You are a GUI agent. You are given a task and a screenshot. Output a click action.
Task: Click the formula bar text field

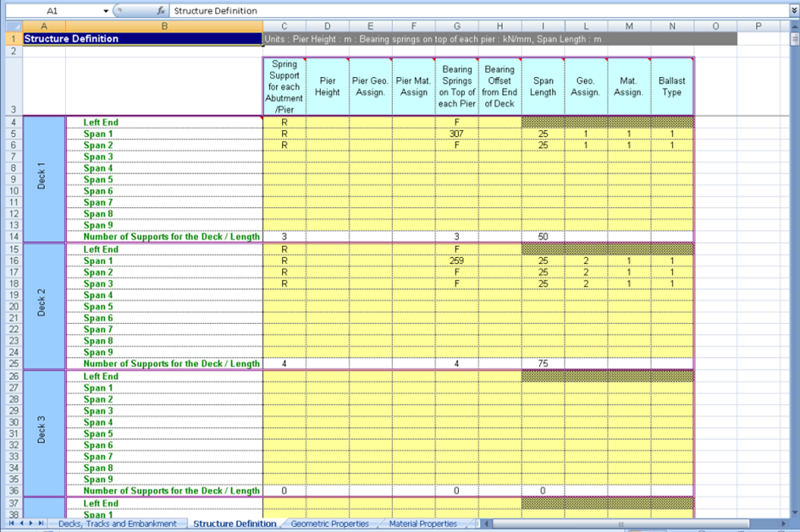474,11
